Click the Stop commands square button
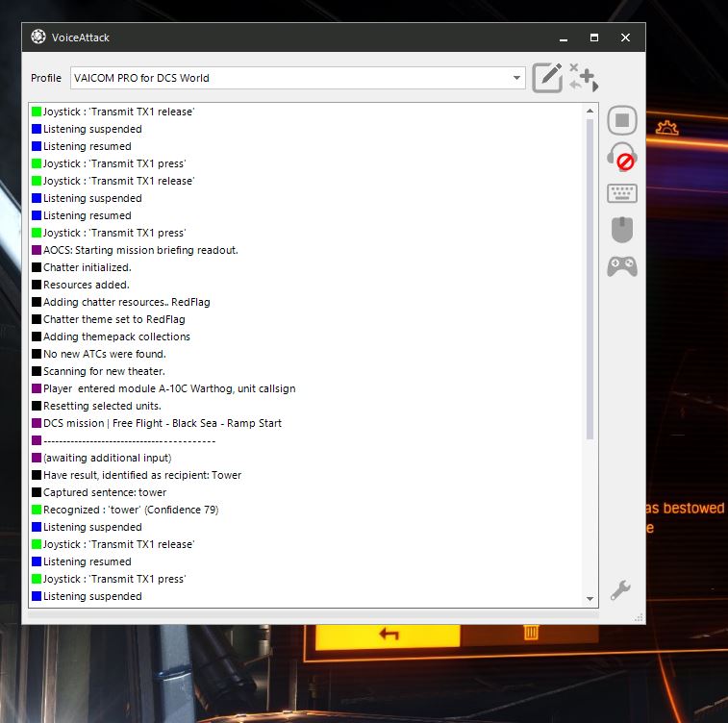Viewport: 728px width, 723px height. [622, 120]
